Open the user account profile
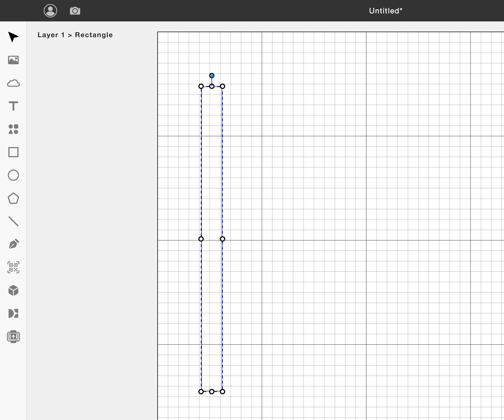 coord(50,11)
